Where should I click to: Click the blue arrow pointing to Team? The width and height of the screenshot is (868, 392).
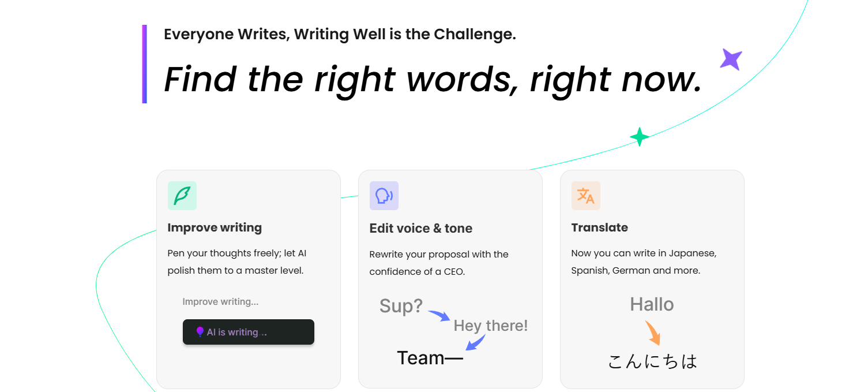pyautogui.click(x=476, y=342)
